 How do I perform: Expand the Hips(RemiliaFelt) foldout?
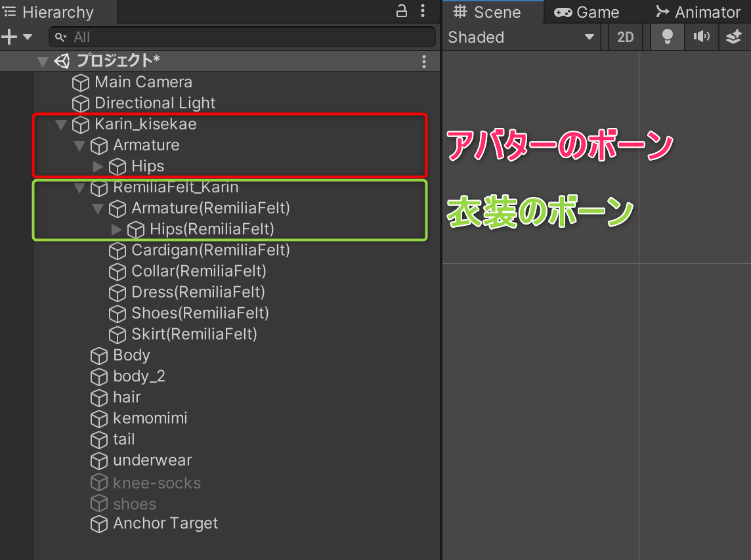click(116, 230)
